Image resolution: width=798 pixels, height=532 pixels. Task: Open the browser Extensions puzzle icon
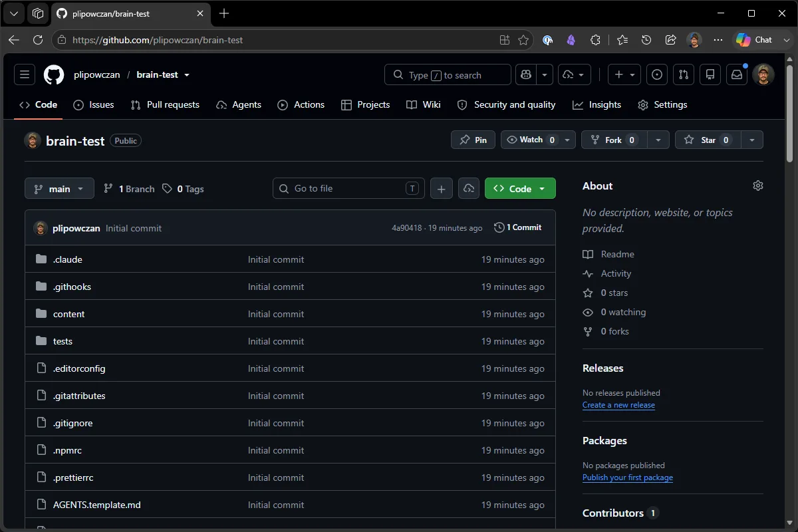tap(595, 40)
